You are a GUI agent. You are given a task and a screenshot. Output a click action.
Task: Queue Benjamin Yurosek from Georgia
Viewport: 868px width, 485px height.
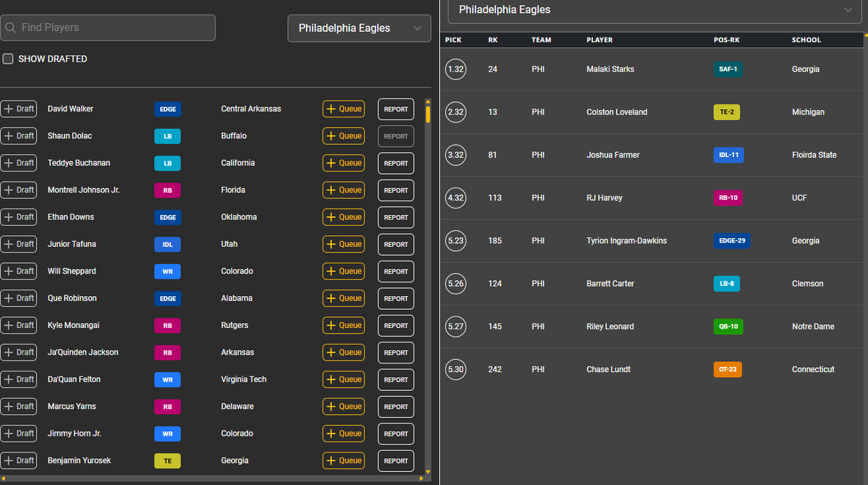coord(344,460)
